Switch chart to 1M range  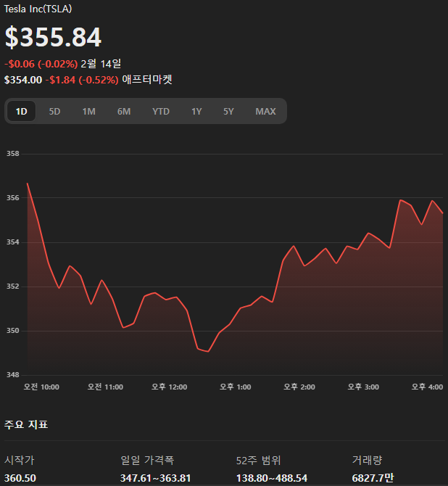tap(89, 111)
